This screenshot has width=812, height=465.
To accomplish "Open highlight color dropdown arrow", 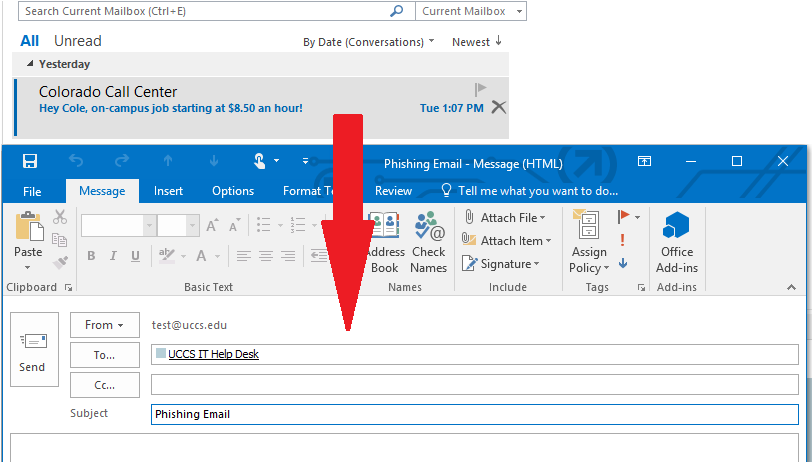I will click(x=183, y=256).
